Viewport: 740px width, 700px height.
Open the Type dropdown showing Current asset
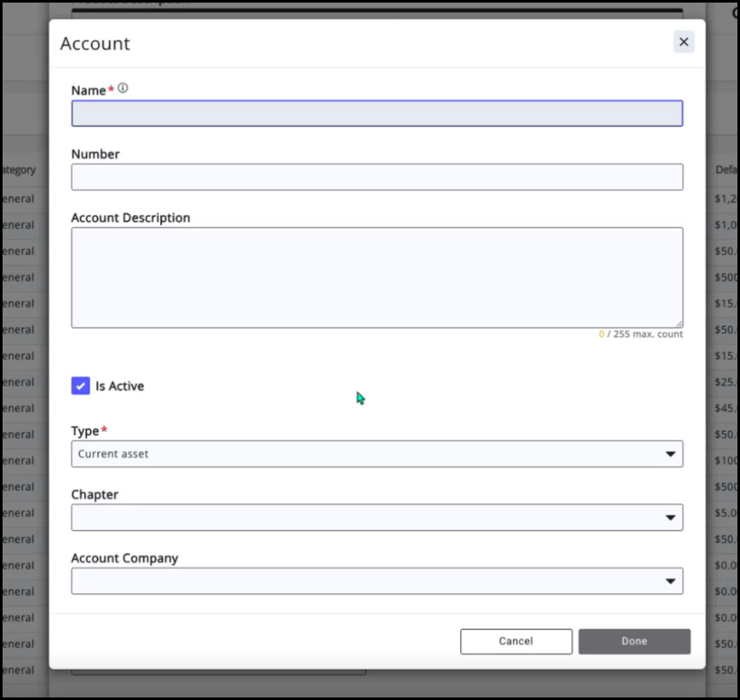tap(369, 453)
